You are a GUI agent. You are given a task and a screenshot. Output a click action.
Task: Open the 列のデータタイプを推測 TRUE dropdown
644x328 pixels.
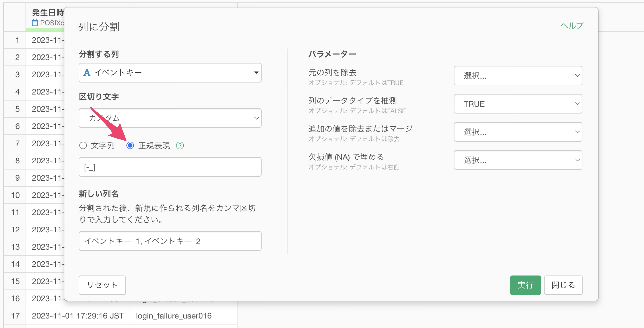[518, 104]
